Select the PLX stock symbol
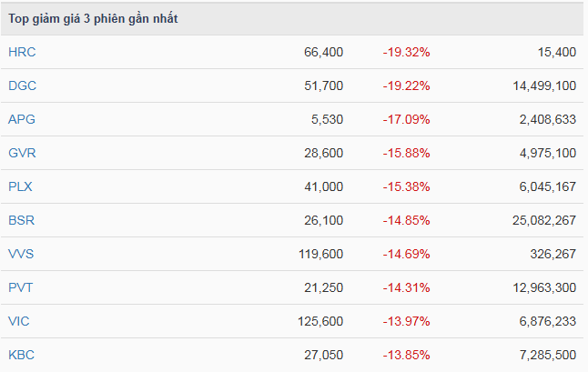Screen dimensions: 588x372 21,186
